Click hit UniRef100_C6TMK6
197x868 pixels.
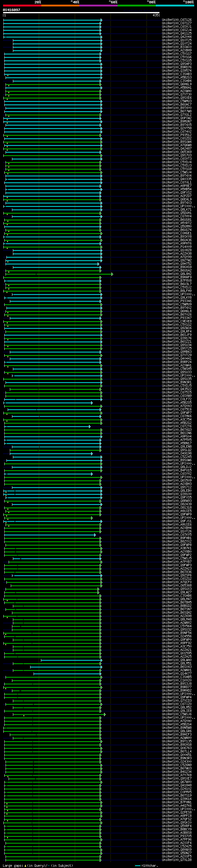[x=177, y=416]
